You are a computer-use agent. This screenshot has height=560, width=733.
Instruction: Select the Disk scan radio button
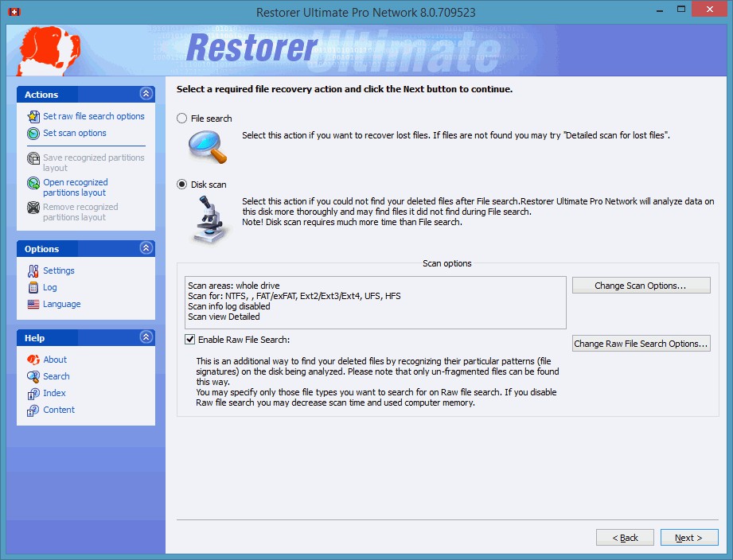(x=181, y=185)
